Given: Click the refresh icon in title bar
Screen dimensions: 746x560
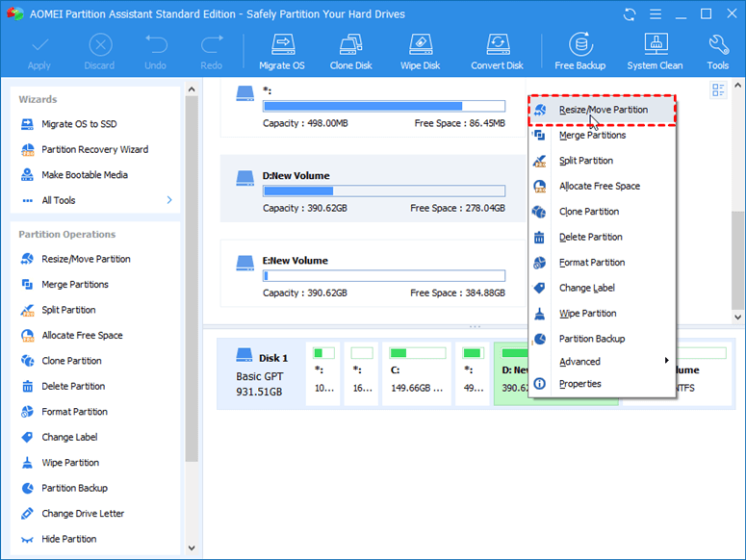Looking at the screenshot, I should tap(629, 14).
